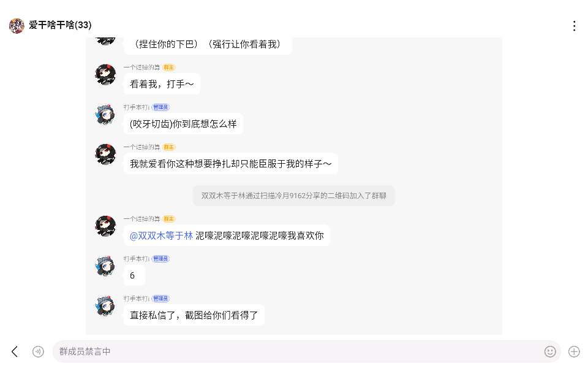This screenshot has height=368, width=588.
Task: Click the message bubble 直接私信了，截图给你们看得了
Action: (x=194, y=315)
